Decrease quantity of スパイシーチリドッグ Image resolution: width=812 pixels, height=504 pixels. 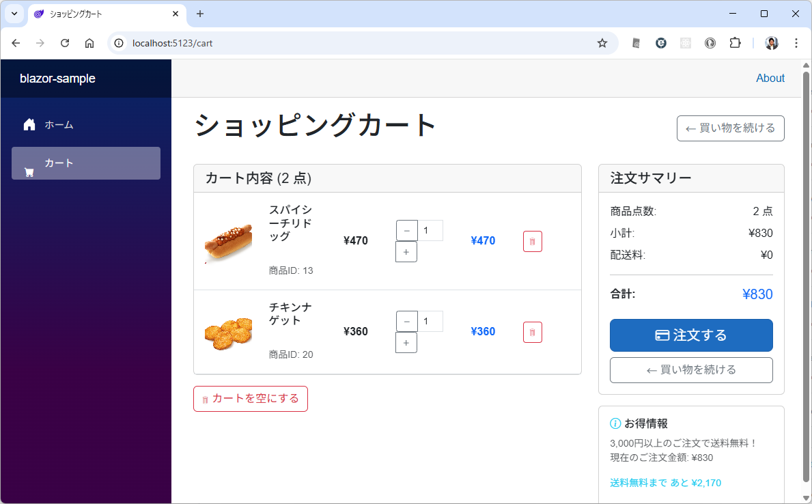pos(407,231)
